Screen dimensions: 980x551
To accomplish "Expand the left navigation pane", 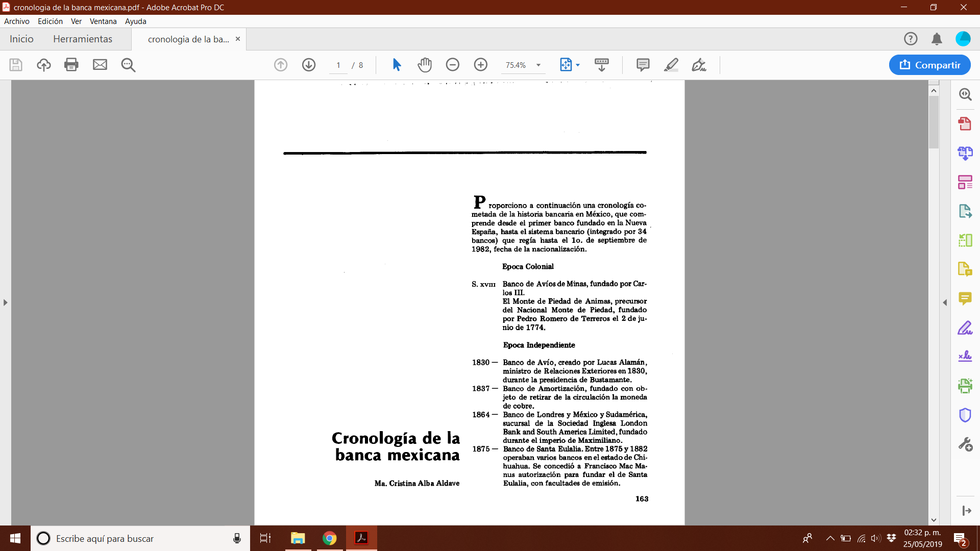I will [x=5, y=303].
